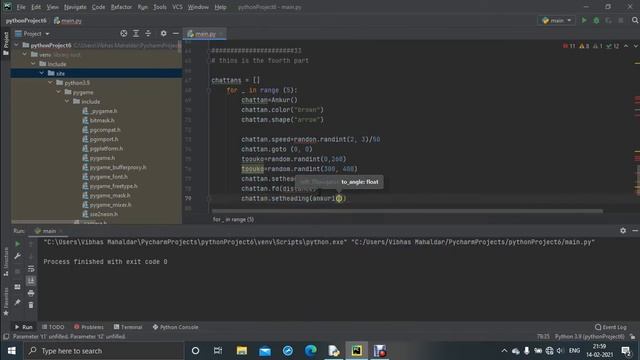This screenshot has width=640, height=360.
Task: Open the File menu
Action: pyautogui.click(x=21, y=7)
